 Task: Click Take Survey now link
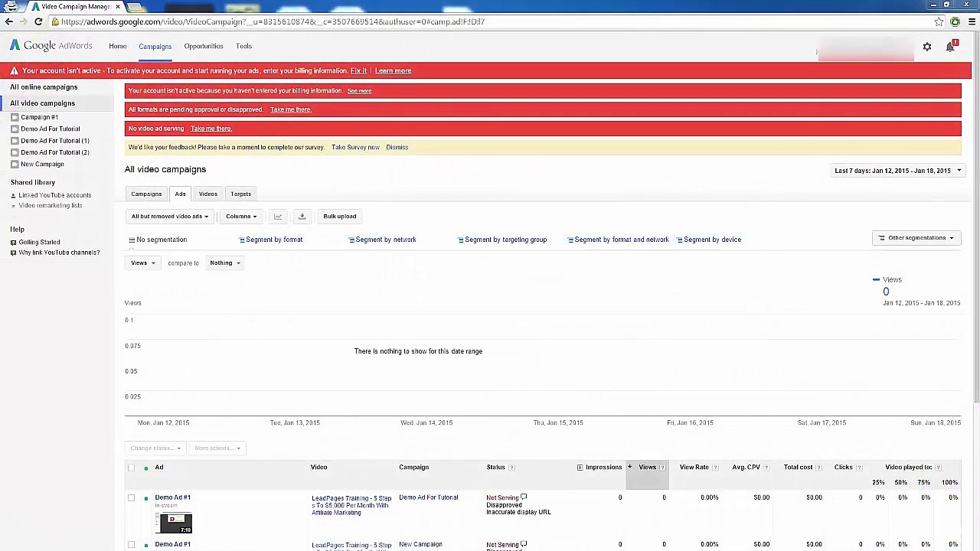(x=355, y=147)
